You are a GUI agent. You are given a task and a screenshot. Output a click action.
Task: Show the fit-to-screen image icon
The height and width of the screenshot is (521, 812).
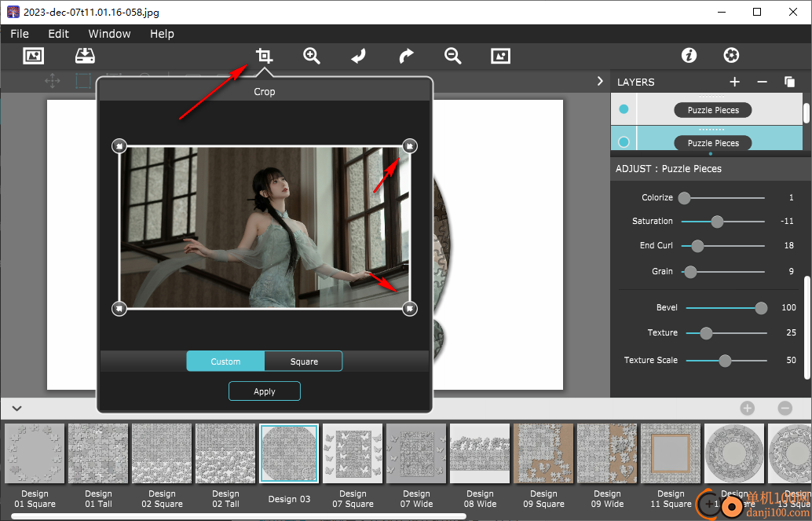(x=500, y=56)
